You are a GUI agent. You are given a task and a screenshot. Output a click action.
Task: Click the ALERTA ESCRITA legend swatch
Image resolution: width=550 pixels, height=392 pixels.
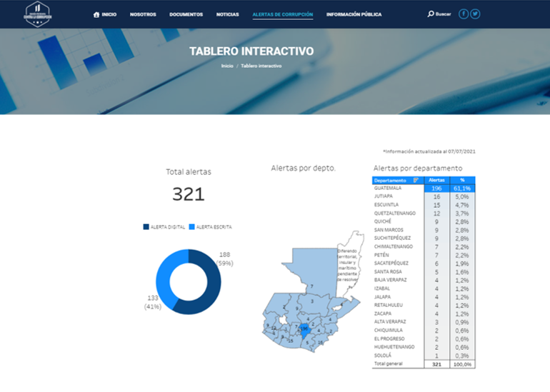192,227
